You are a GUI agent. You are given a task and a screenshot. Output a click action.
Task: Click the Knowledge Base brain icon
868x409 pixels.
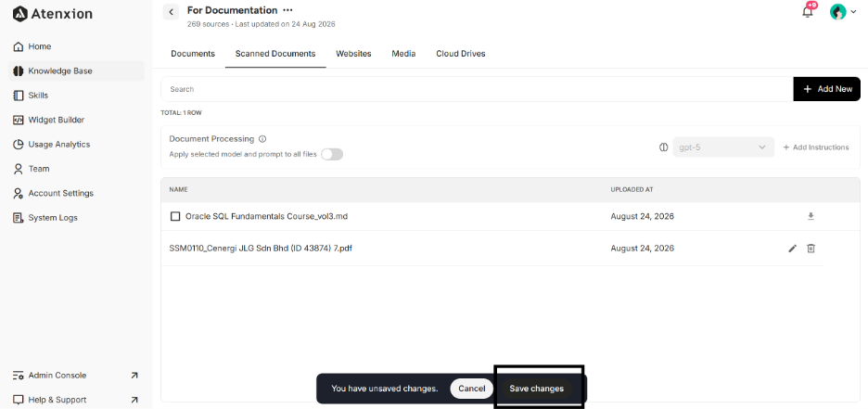click(x=19, y=70)
